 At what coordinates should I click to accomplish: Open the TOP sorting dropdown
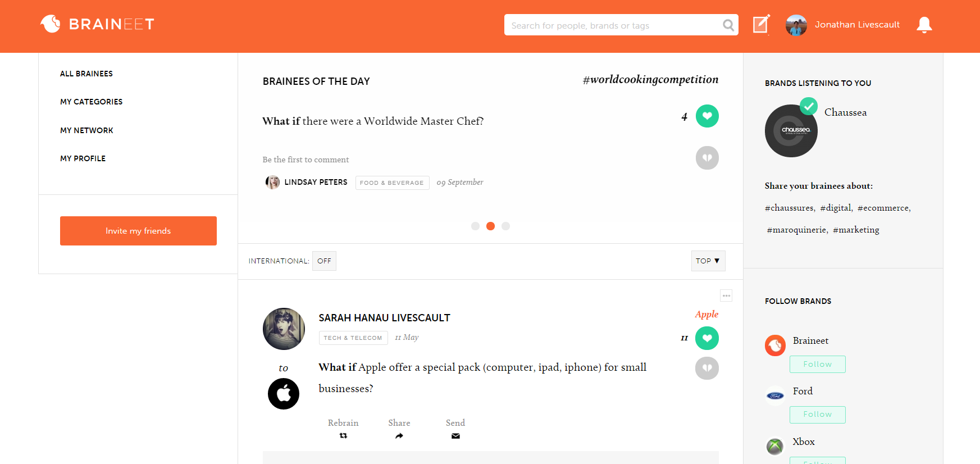(x=708, y=261)
